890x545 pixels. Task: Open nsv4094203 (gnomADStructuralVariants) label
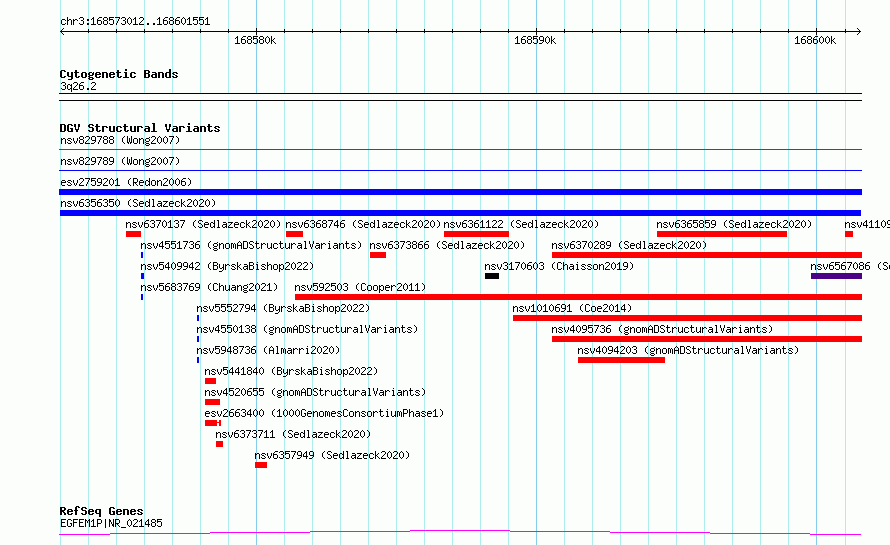point(688,350)
